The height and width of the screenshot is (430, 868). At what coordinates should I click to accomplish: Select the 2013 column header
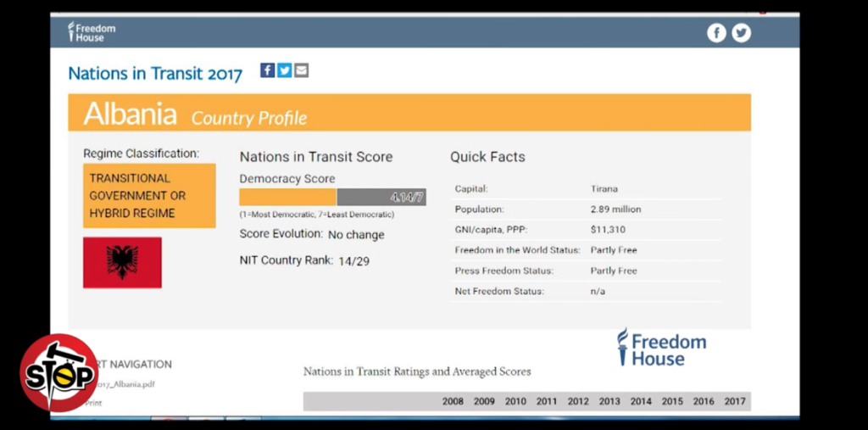coord(609,402)
